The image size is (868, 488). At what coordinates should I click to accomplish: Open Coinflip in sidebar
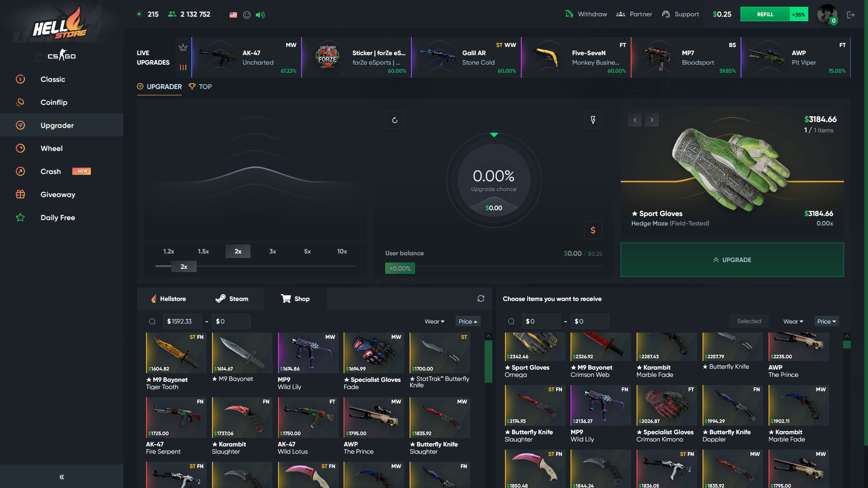(61, 103)
